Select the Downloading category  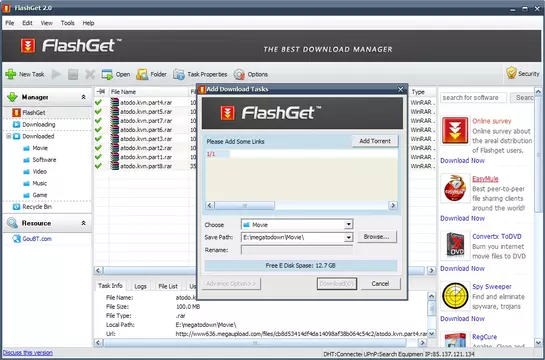tap(39, 124)
